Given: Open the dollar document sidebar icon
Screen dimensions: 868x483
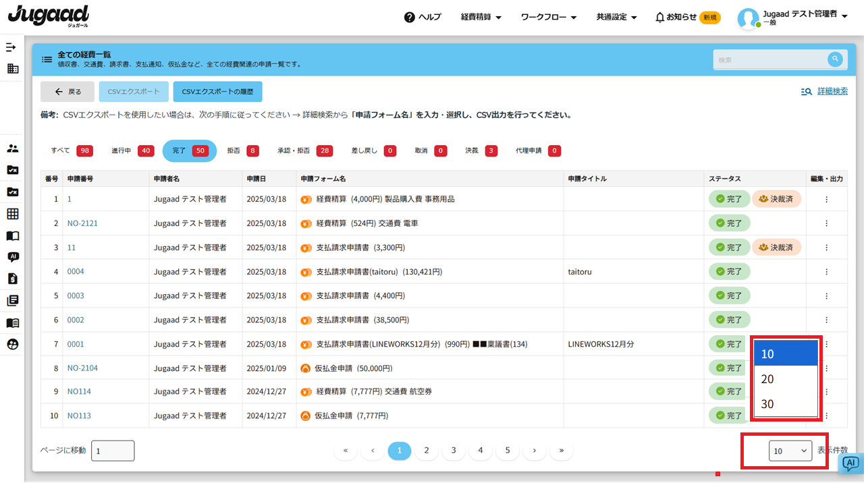Looking at the screenshot, I should (x=12, y=279).
